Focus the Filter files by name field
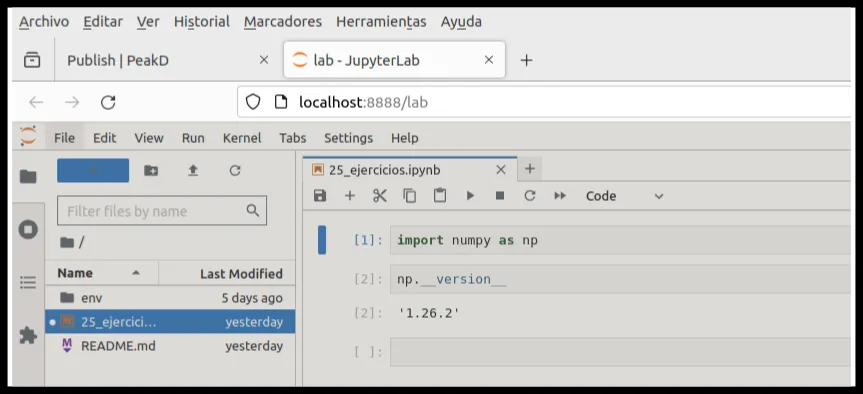Image resolution: width=863 pixels, height=394 pixels. (x=162, y=211)
